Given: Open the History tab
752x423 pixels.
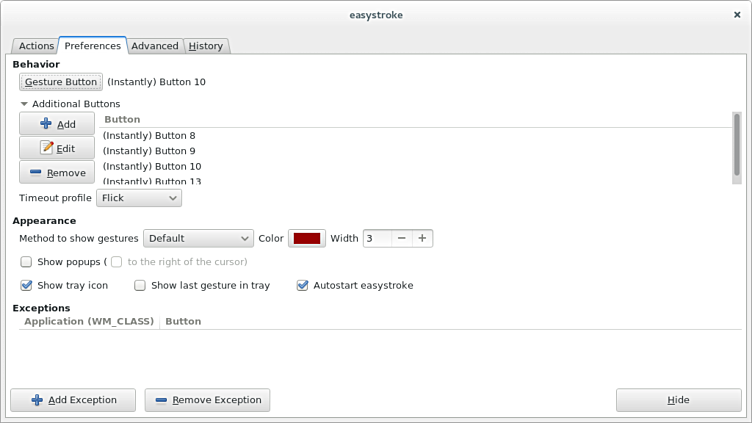Looking at the screenshot, I should click(206, 46).
